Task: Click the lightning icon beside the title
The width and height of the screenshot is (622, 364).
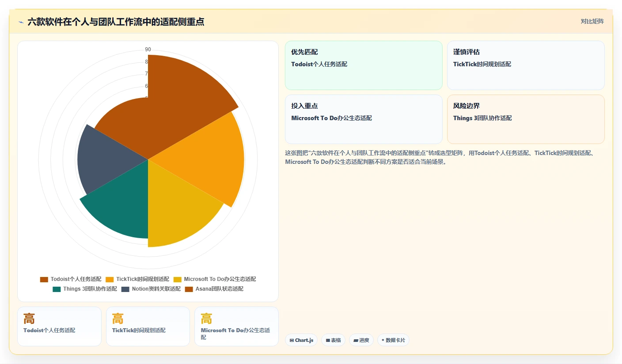Action: [21, 22]
